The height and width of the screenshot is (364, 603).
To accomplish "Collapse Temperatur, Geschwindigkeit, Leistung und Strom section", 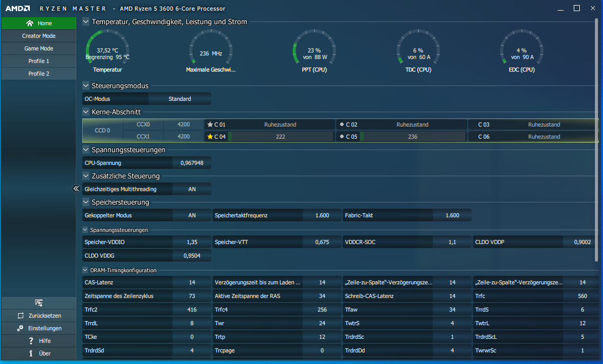I will click(86, 22).
